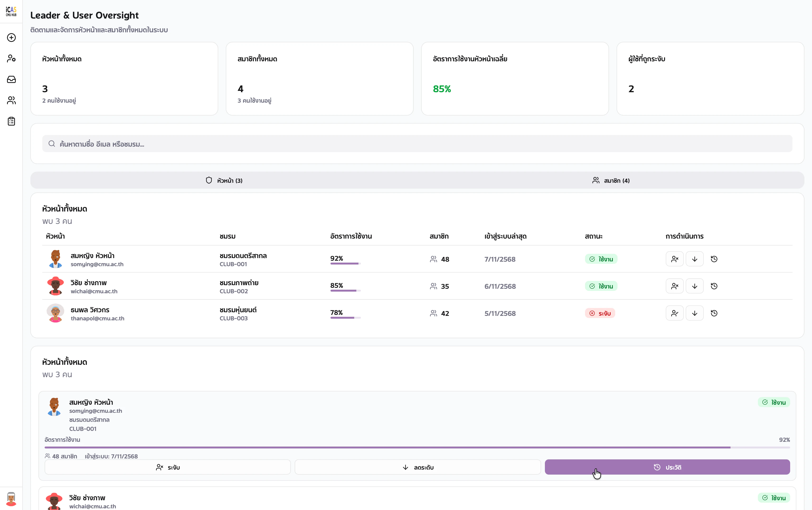Click the iCAS CMU HUB logo
The width and height of the screenshot is (812, 510).
11,11
